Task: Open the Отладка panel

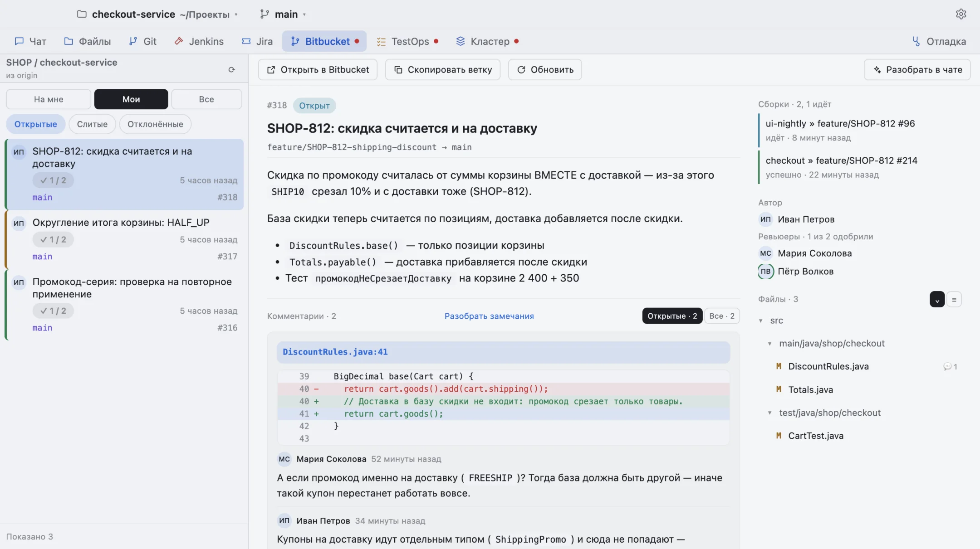Action: [x=939, y=41]
